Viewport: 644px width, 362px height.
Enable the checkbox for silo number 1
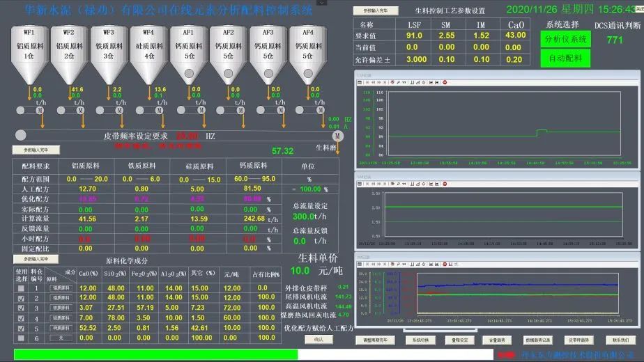(21, 288)
